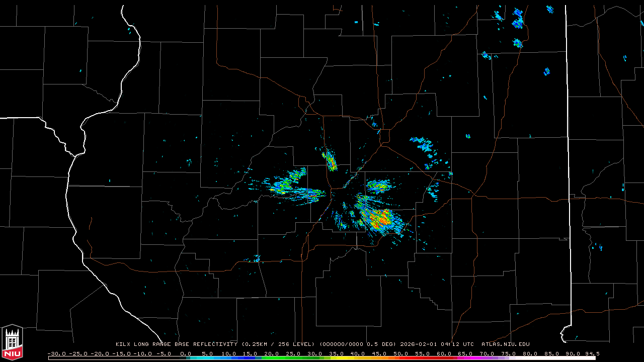Open the ATLAS.NIU.EDU link text
This screenshot has width=644, height=362.
tap(505, 344)
